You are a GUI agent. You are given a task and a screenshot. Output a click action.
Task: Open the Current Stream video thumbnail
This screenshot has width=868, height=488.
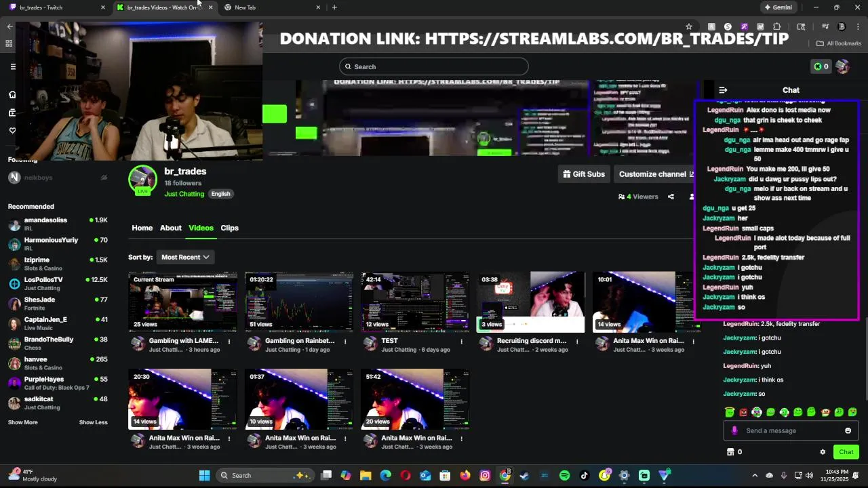[x=183, y=302]
